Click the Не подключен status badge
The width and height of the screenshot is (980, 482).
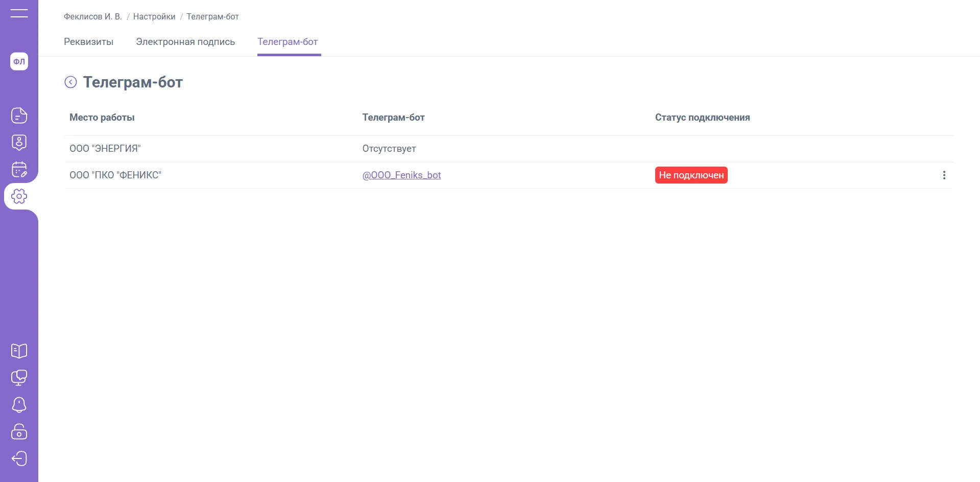[691, 175]
